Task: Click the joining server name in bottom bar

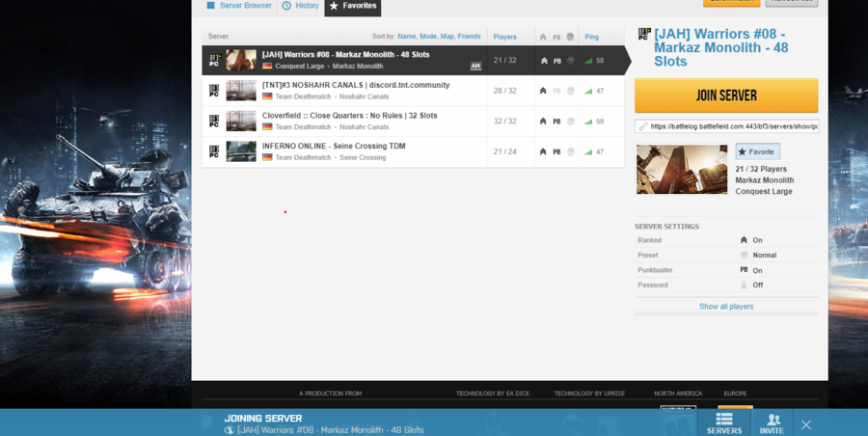Action: click(x=331, y=430)
